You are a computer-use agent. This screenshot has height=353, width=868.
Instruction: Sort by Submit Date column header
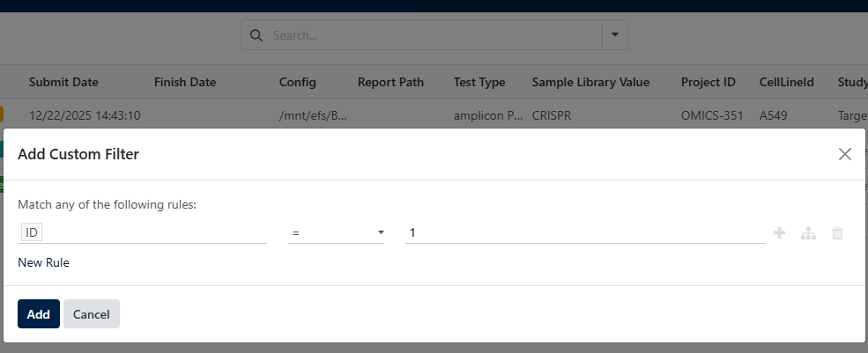pos(63,83)
